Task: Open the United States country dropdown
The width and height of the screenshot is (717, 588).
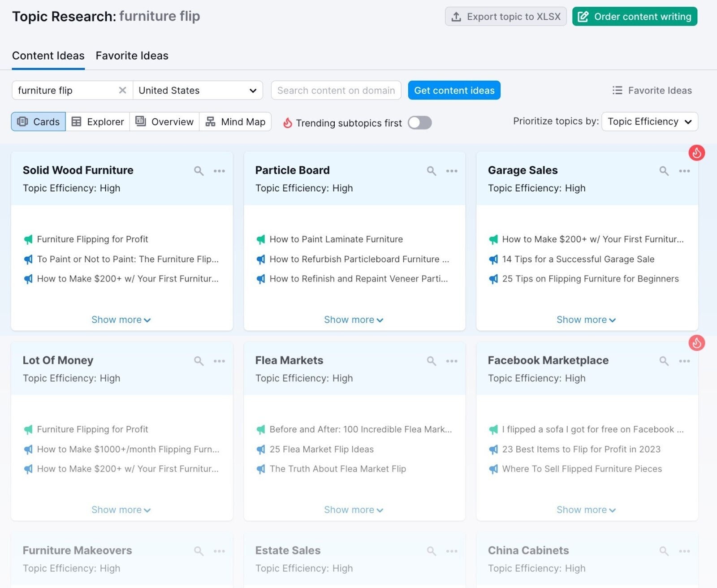Action: [x=197, y=91]
